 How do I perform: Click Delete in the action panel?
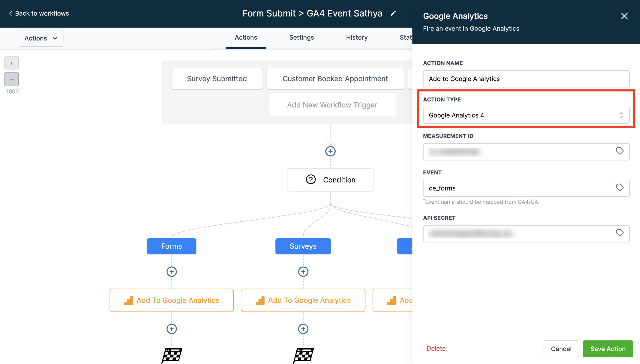436,348
